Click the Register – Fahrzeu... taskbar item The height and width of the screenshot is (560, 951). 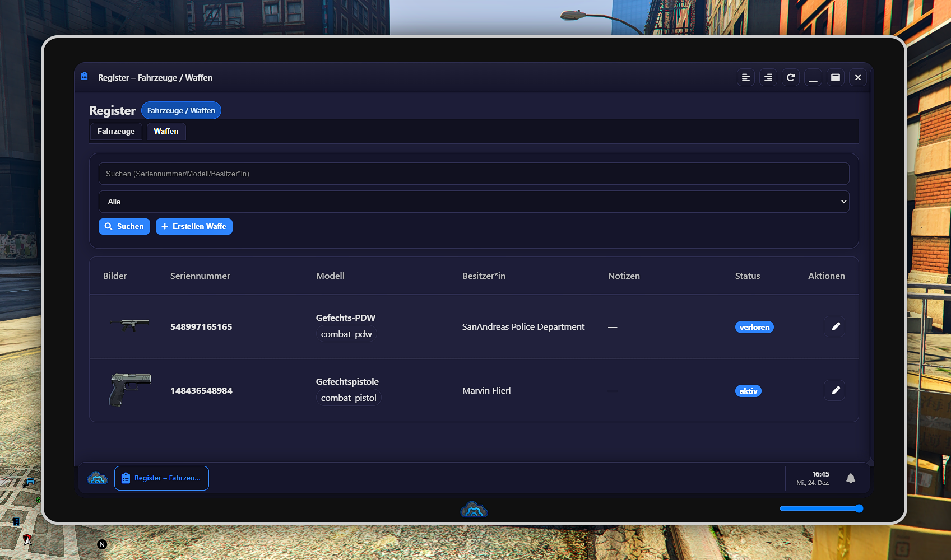coord(161,478)
